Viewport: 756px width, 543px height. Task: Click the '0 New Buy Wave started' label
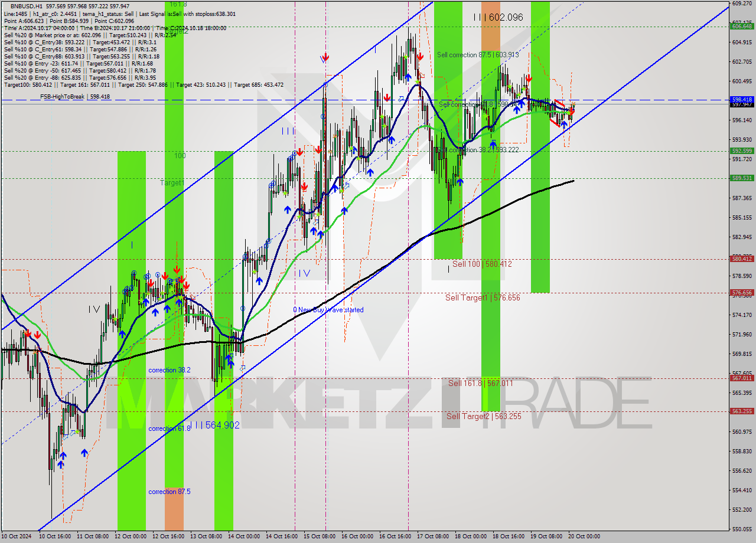(328, 310)
